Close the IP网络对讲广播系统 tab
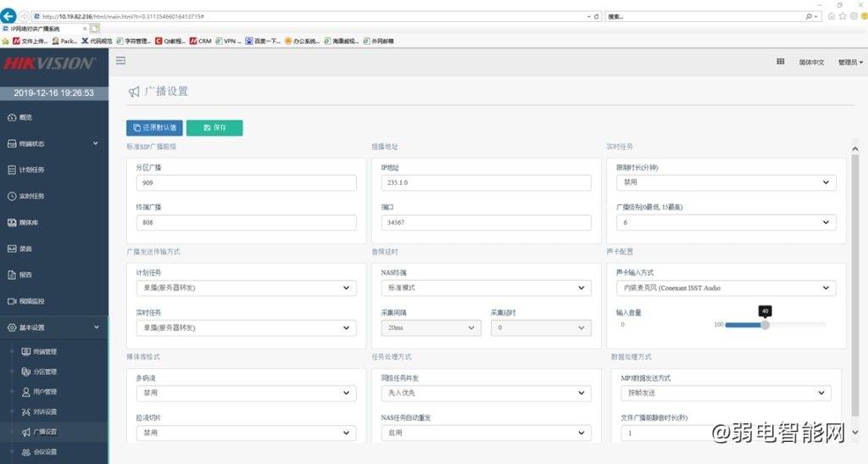Screen dimensions: 868x464 pyautogui.click(x=85, y=29)
